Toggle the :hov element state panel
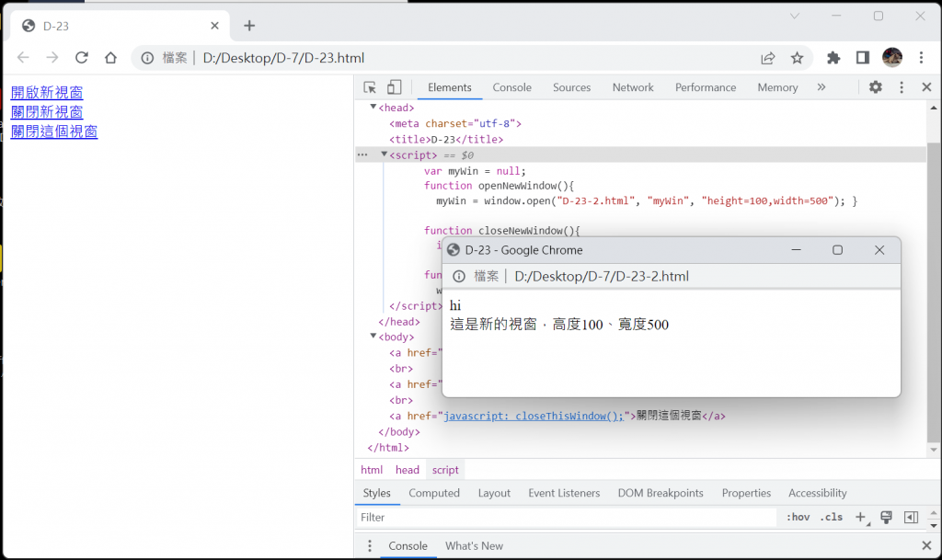Image resolution: width=942 pixels, height=560 pixels. (x=798, y=517)
